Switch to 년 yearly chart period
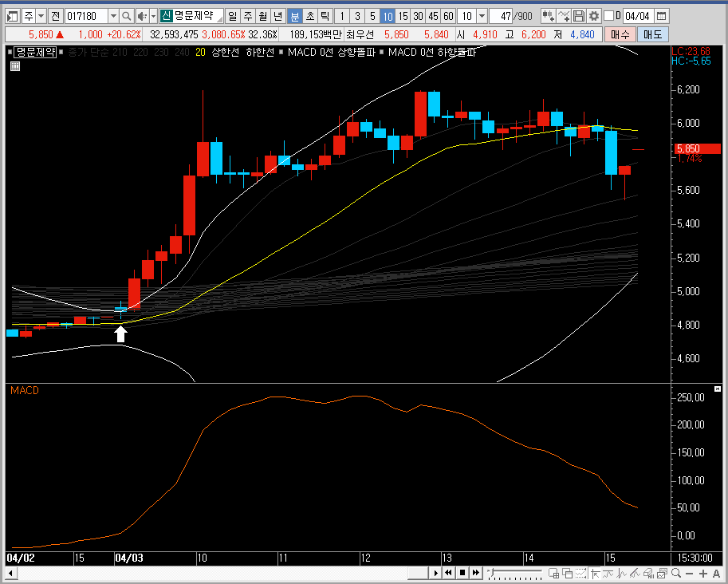 coord(278,16)
